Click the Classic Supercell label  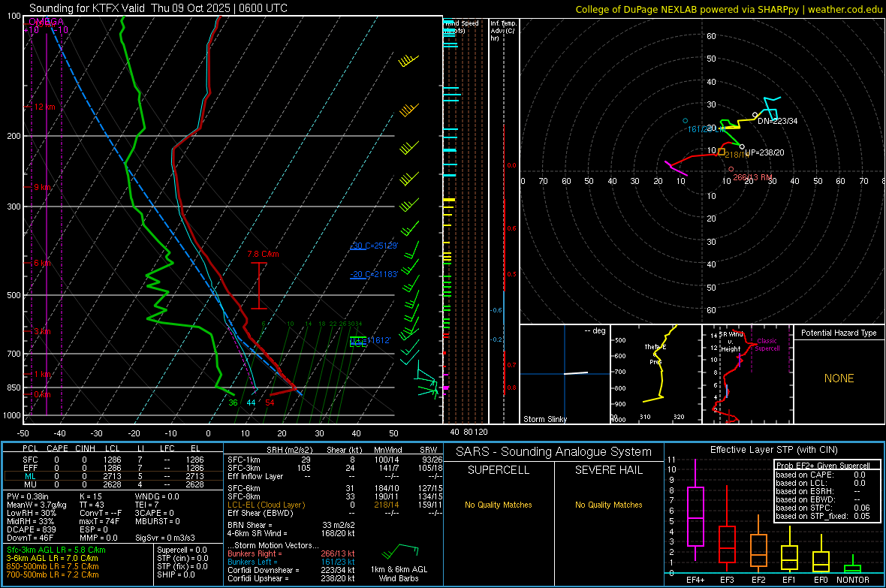(767, 345)
